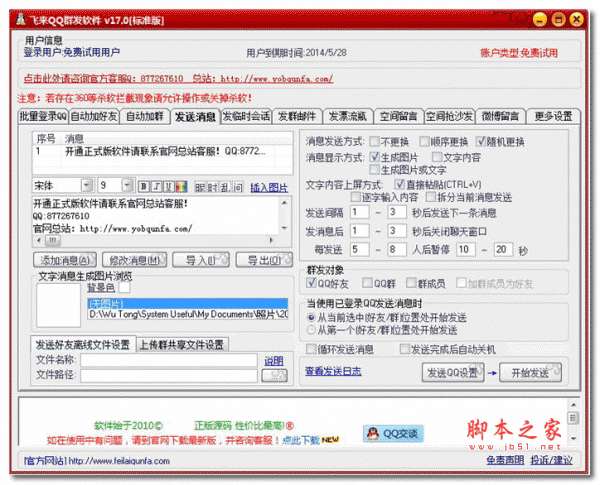Uncheck the 随机更换 option

pyautogui.click(x=481, y=142)
